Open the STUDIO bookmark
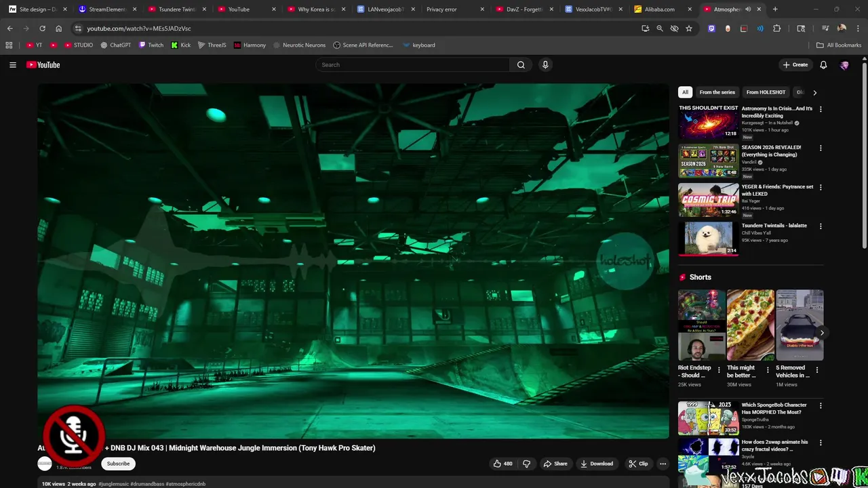Viewport: 868px width, 488px height. coord(79,45)
